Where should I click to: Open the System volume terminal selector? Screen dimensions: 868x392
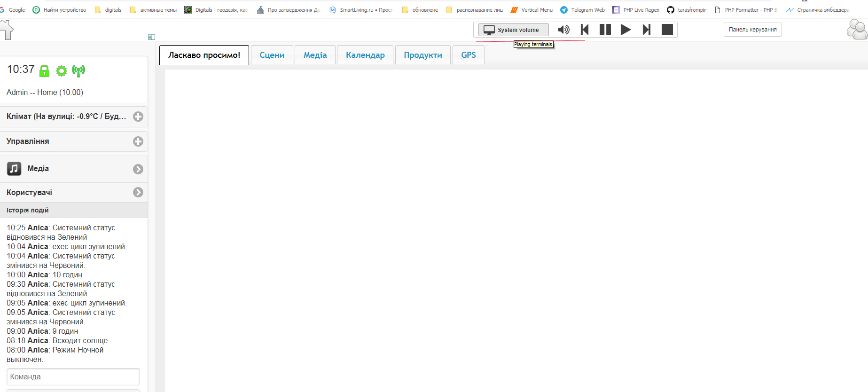[513, 30]
